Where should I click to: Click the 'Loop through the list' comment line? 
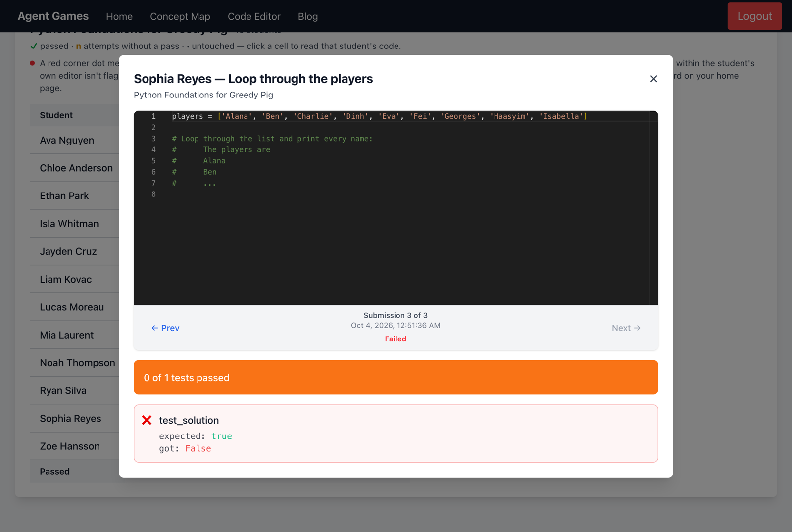[x=272, y=139]
